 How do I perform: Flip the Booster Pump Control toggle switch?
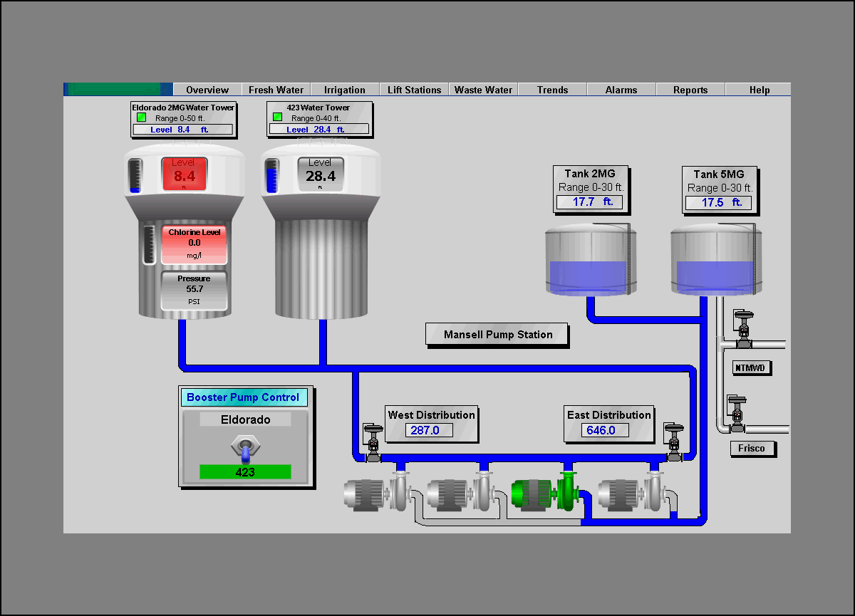[246, 448]
